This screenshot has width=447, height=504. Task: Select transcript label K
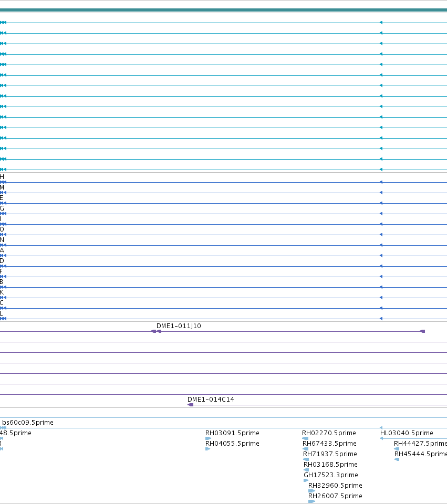(x=2, y=292)
